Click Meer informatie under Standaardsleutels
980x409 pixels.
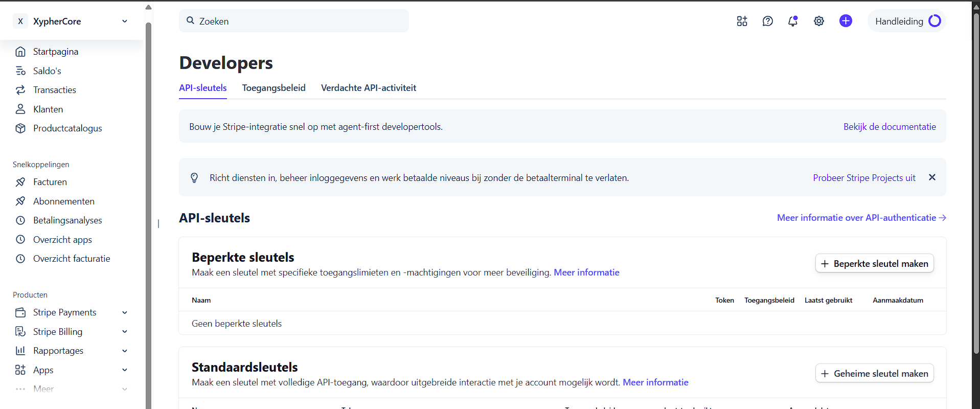pos(655,382)
